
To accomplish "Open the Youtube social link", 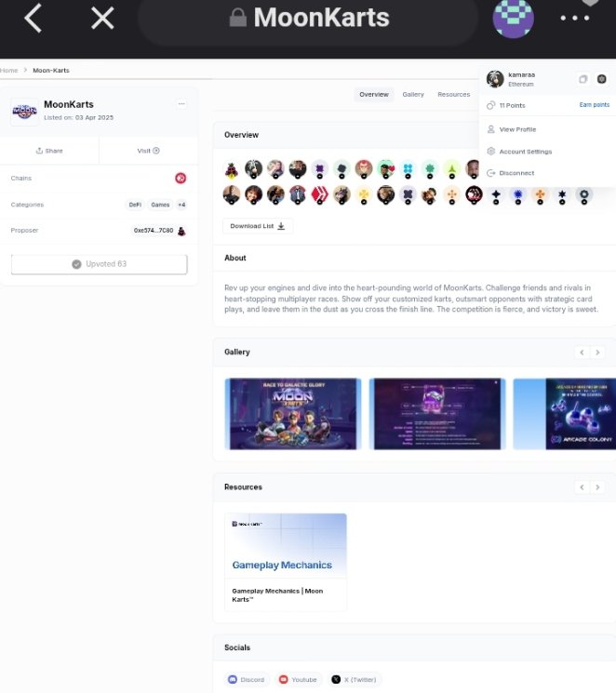I will pyautogui.click(x=298, y=679).
